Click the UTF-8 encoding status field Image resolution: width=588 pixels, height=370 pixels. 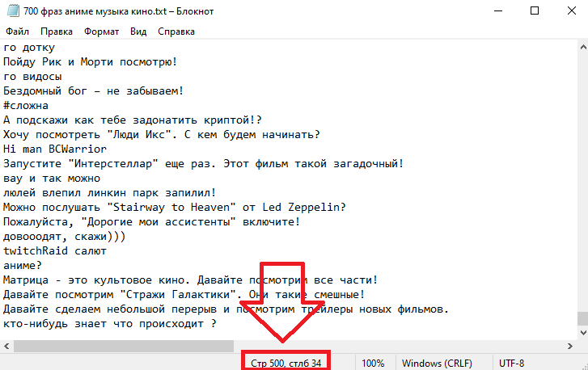[x=511, y=364]
